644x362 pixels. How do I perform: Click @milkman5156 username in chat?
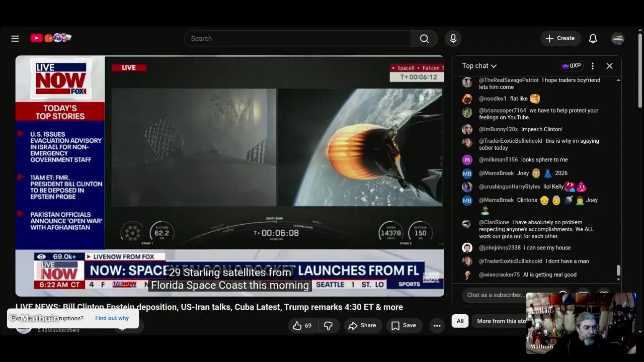tap(498, 160)
